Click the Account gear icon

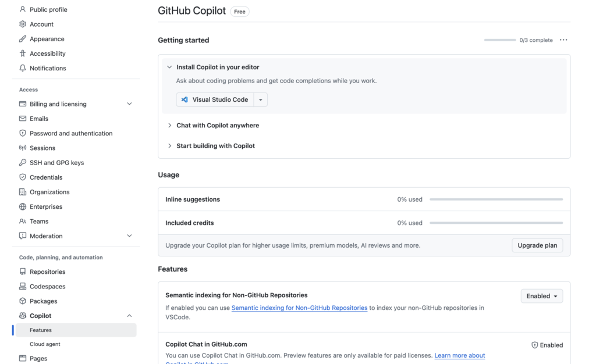tap(23, 24)
